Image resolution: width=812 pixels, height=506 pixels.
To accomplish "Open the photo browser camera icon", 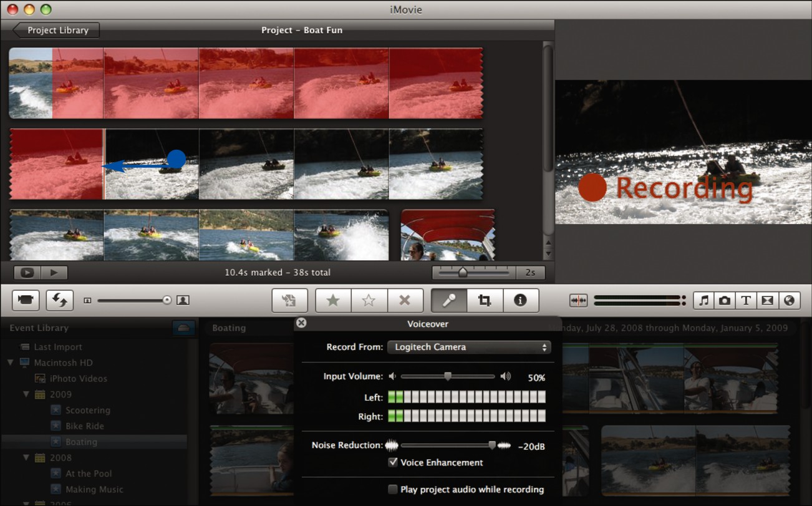I will [725, 300].
